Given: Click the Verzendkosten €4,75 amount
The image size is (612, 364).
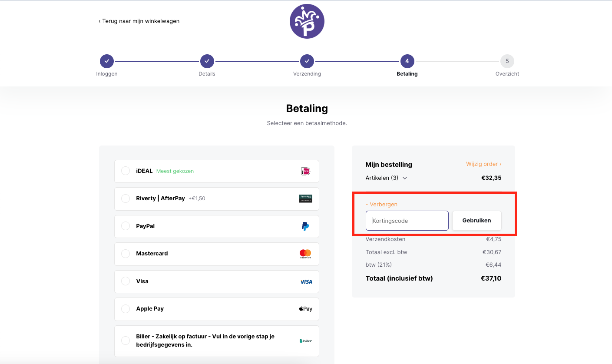Looking at the screenshot, I should click(x=493, y=239).
